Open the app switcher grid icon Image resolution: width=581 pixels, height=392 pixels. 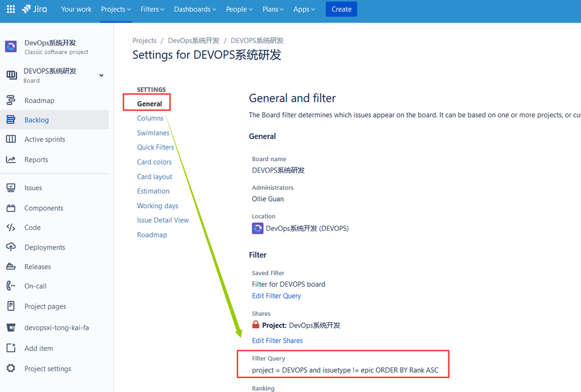point(10,9)
